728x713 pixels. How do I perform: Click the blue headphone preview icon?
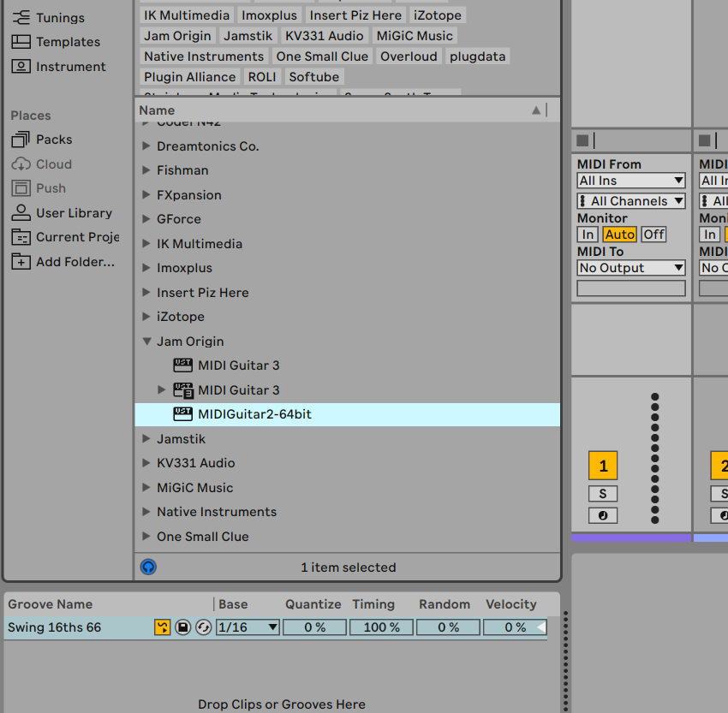(148, 567)
